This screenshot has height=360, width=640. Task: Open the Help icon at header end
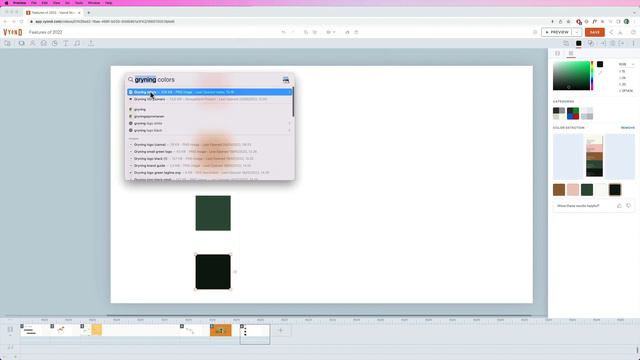coord(633,32)
